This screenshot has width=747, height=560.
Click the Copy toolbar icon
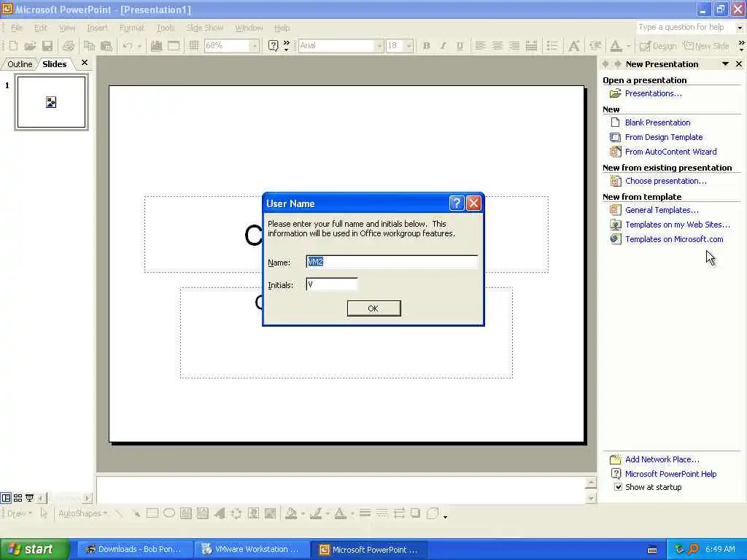click(89, 46)
